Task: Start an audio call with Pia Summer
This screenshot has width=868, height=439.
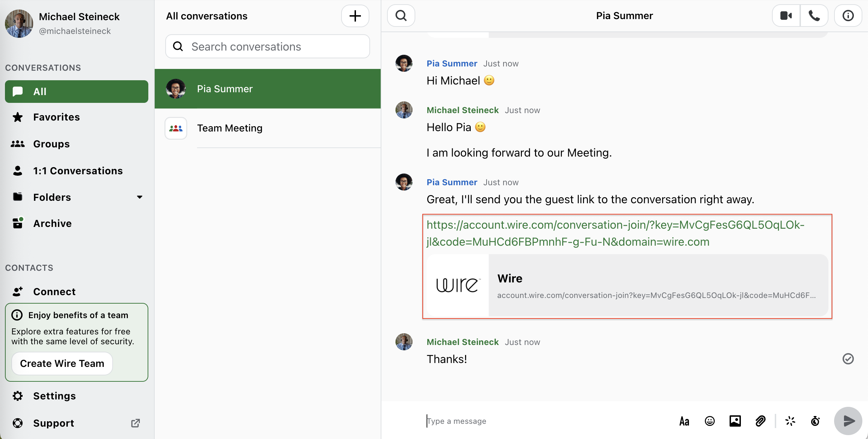Action: (x=814, y=16)
